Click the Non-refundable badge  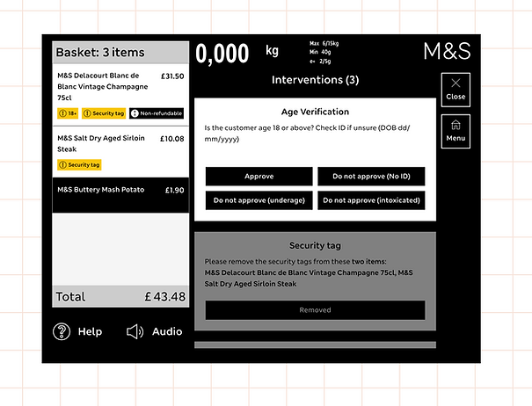point(157,113)
